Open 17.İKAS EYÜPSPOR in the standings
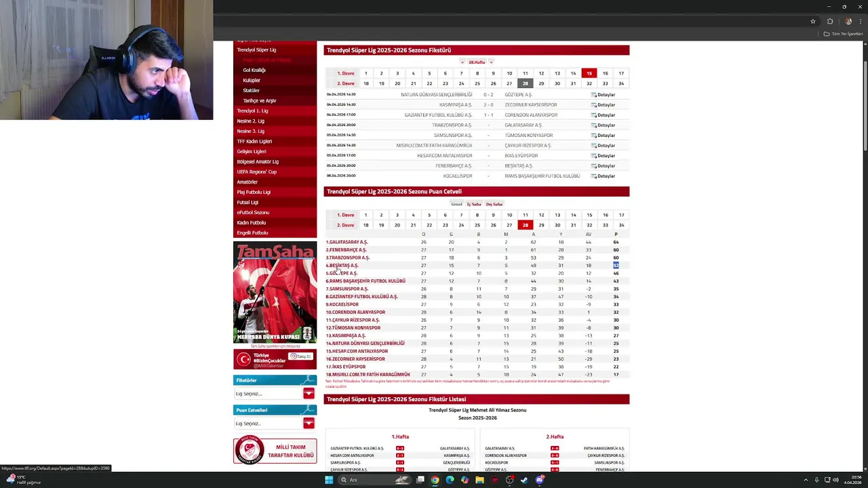 pos(345,367)
